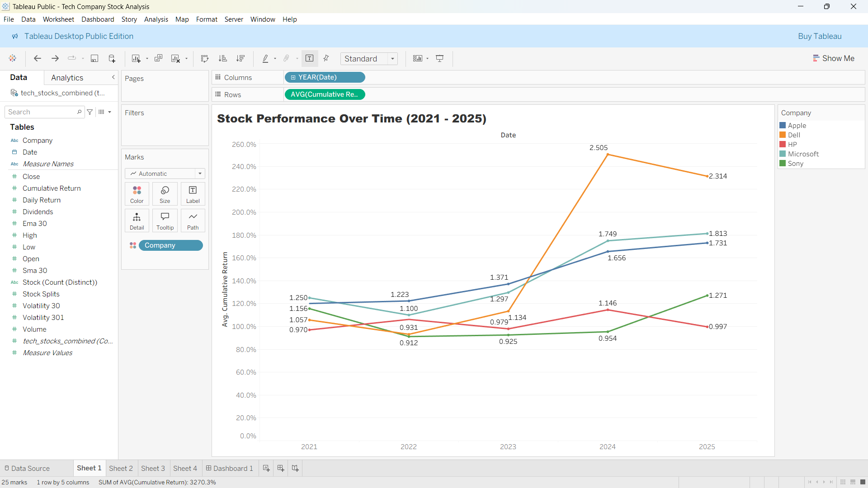Click the New Dashboard tab icon
This screenshot has width=868, height=488.
click(x=281, y=468)
